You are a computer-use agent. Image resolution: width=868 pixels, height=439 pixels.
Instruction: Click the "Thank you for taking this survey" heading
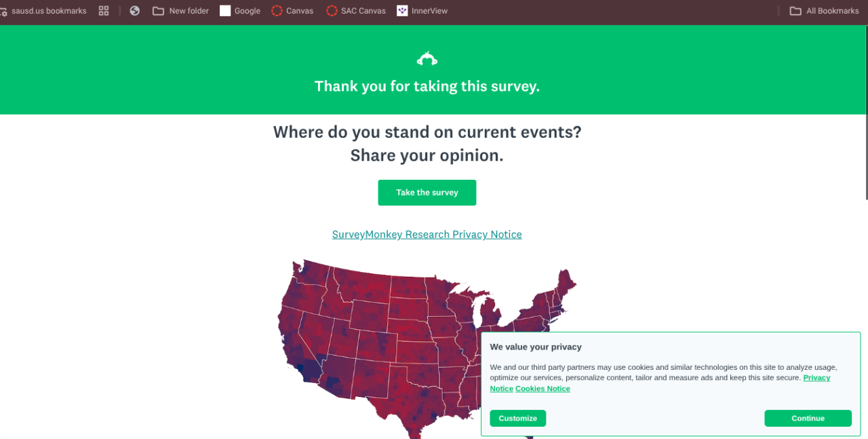click(x=427, y=87)
